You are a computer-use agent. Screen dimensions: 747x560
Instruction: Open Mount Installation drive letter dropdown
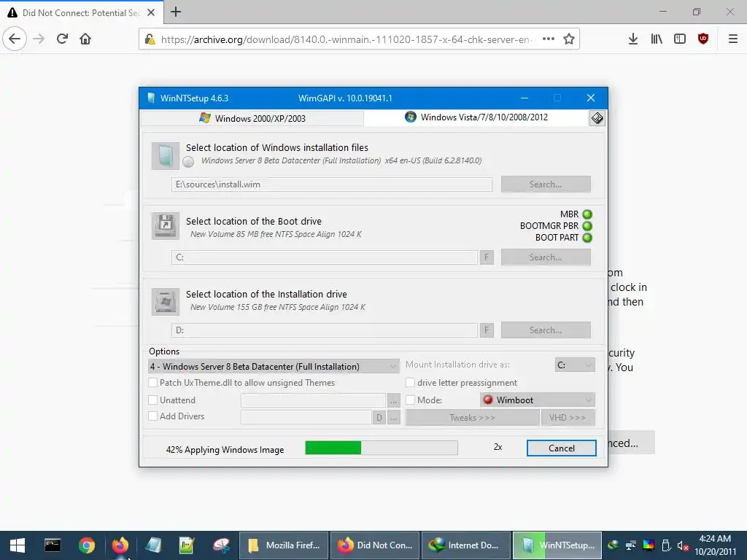(575, 365)
